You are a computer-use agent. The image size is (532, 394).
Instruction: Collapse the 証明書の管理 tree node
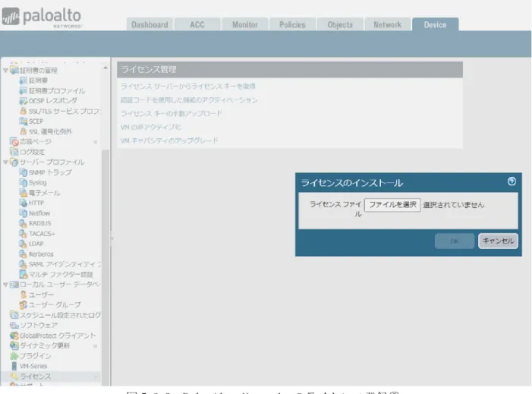[x=5, y=71]
